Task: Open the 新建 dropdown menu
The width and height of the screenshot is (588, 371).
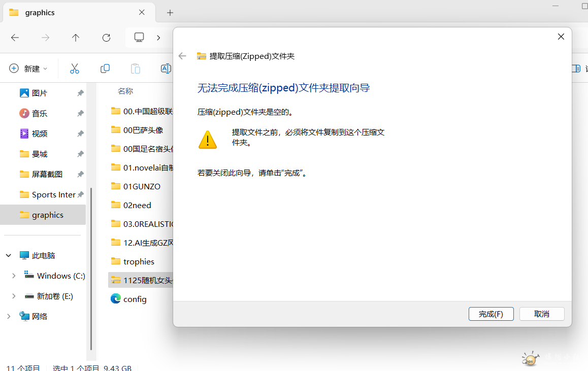Action: (28, 69)
